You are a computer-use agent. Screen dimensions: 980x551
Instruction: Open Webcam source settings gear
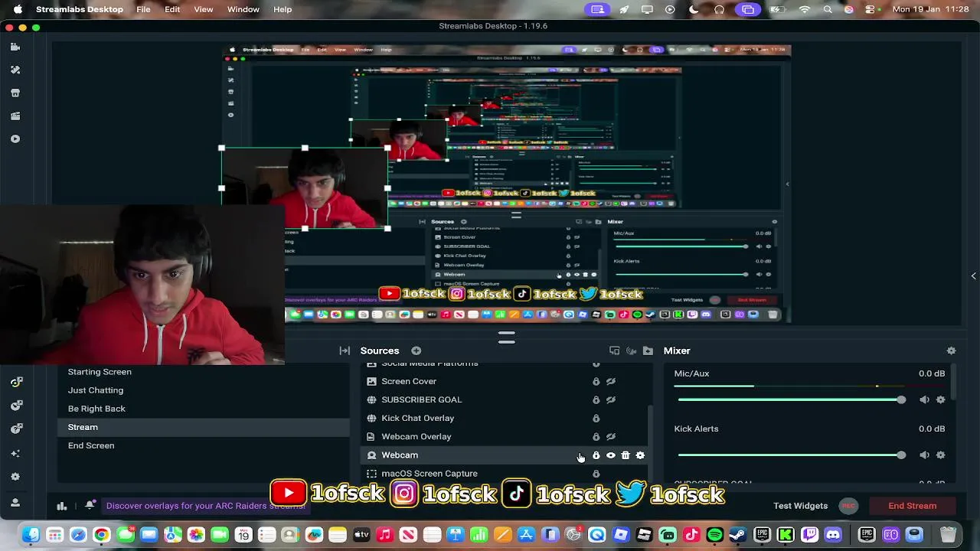pos(640,455)
